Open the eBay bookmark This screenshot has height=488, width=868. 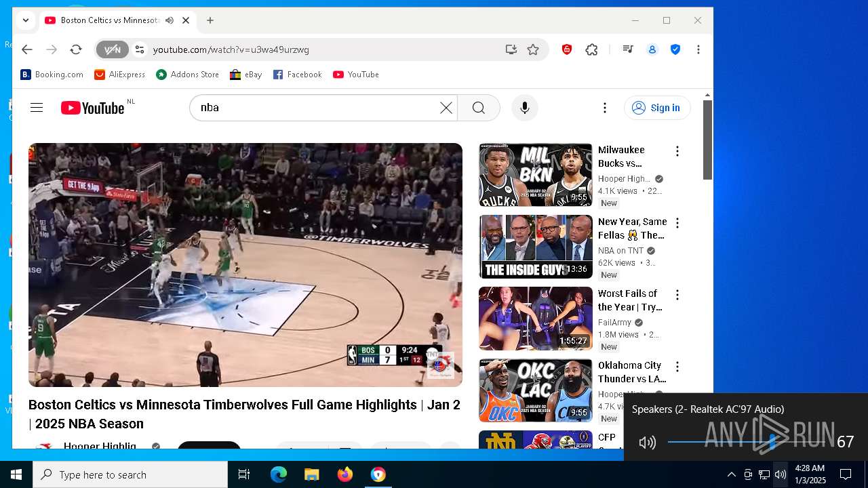(245, 75)
